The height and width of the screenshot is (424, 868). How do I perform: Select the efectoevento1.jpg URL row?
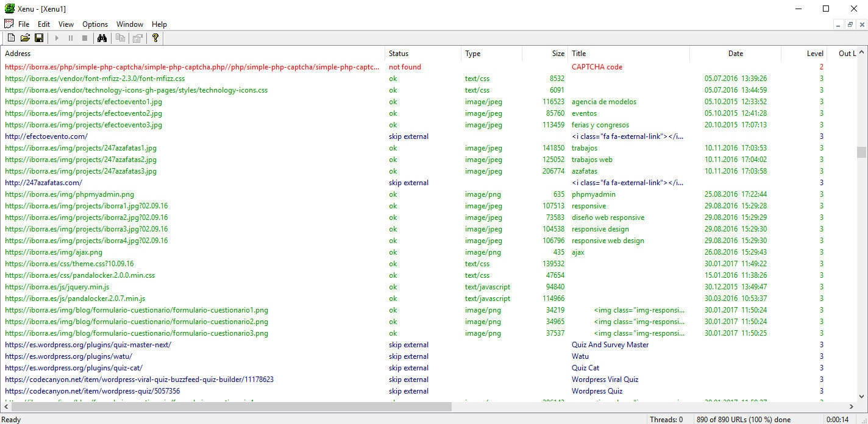tap(84, 102)
